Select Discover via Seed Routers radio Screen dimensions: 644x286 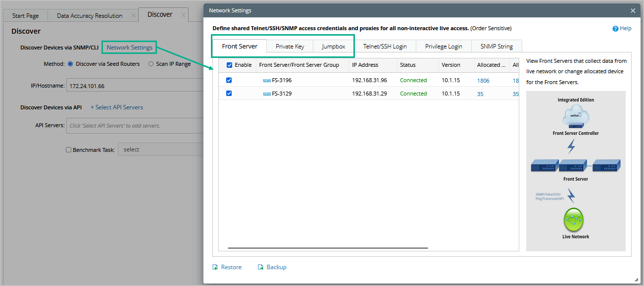point(70,64)
